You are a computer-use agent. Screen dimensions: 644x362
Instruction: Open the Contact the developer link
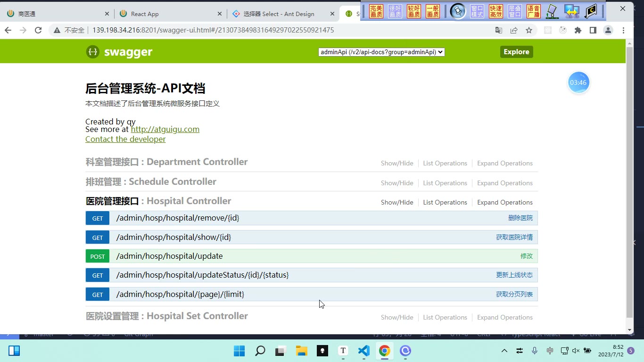[x=125, y=139]
